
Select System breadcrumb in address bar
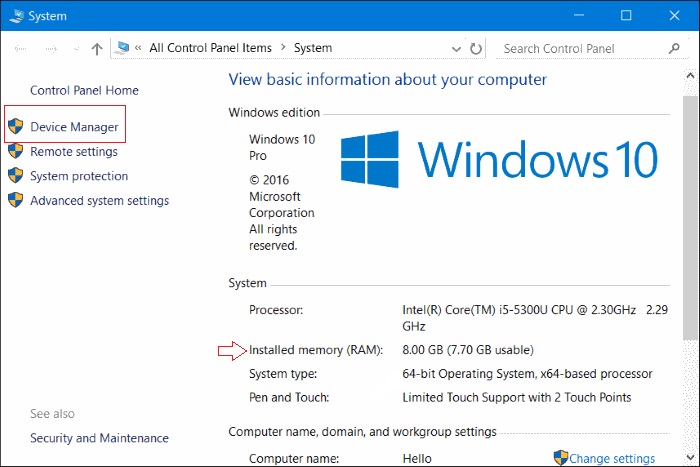[x=313, y=48]
